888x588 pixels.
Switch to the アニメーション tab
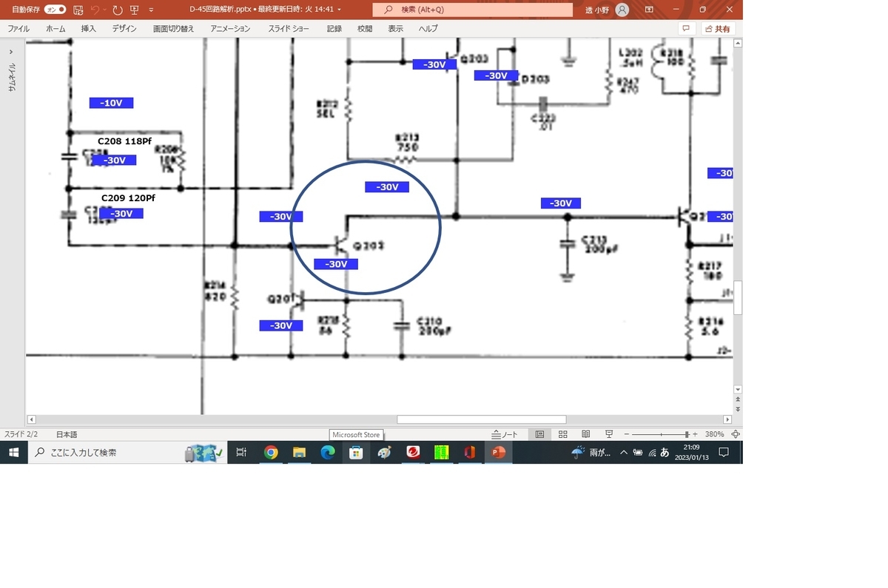tap(230, 29)
